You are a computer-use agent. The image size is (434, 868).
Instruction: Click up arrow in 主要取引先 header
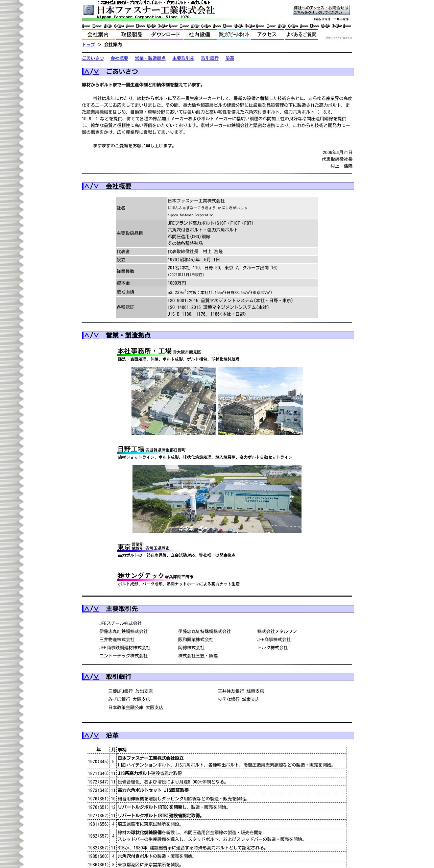(x=87, y=609)
